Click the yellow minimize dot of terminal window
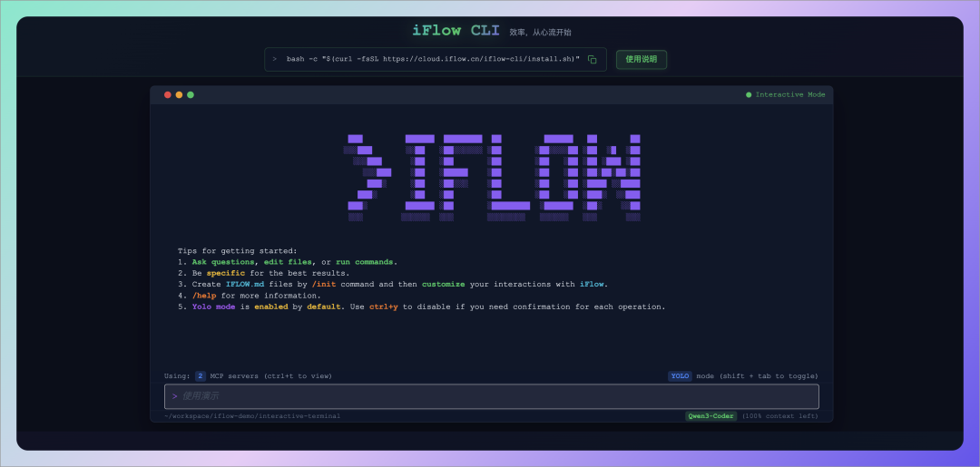Screen dimensions: 980x467 click(179, 95)
